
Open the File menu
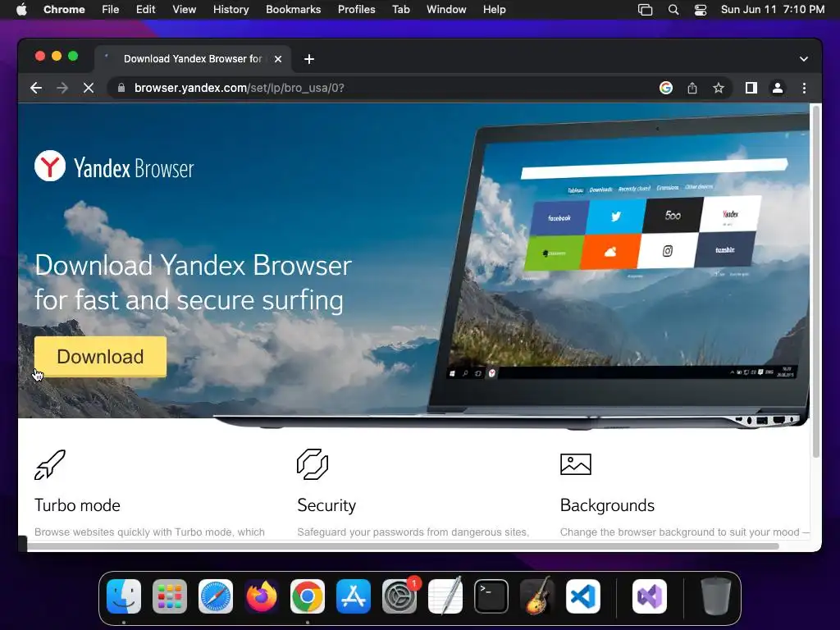111,10
